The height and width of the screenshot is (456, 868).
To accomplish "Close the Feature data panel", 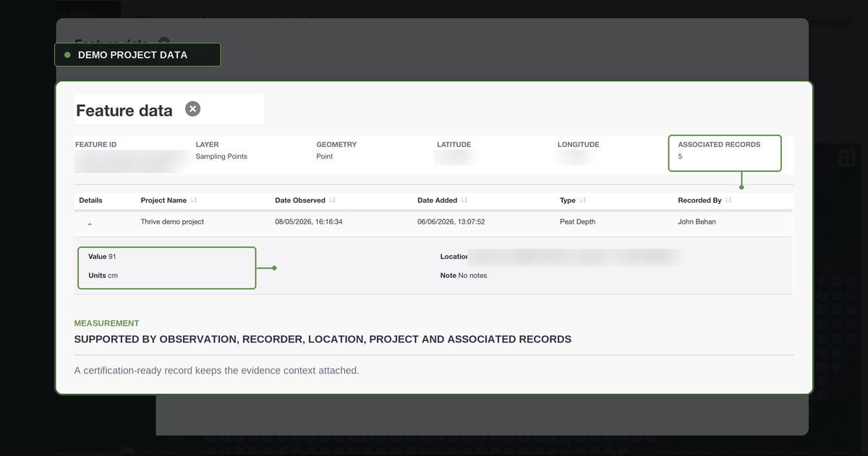I will point(192,109).
